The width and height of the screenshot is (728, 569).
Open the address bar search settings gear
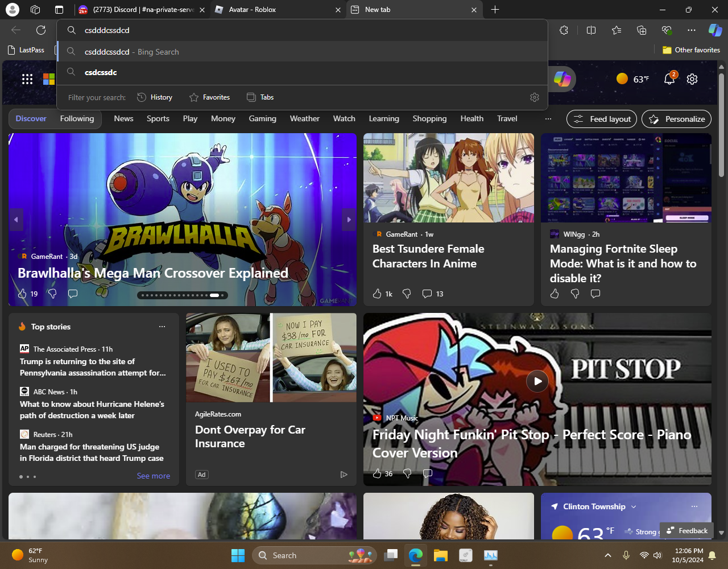pos(535,97)
